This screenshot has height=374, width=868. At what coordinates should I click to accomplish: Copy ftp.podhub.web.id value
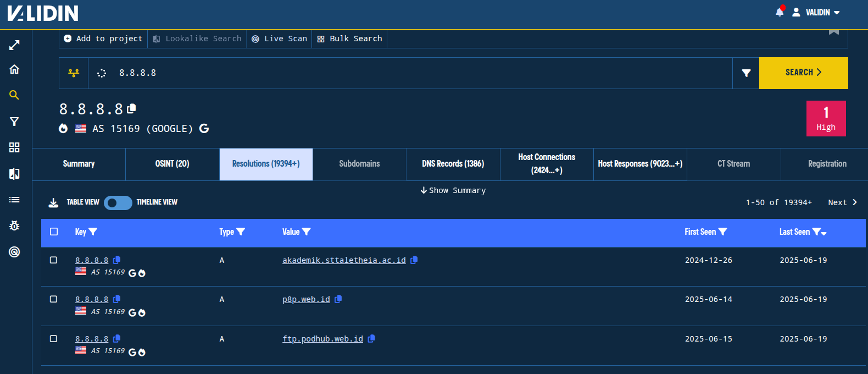tap(371, 339)
